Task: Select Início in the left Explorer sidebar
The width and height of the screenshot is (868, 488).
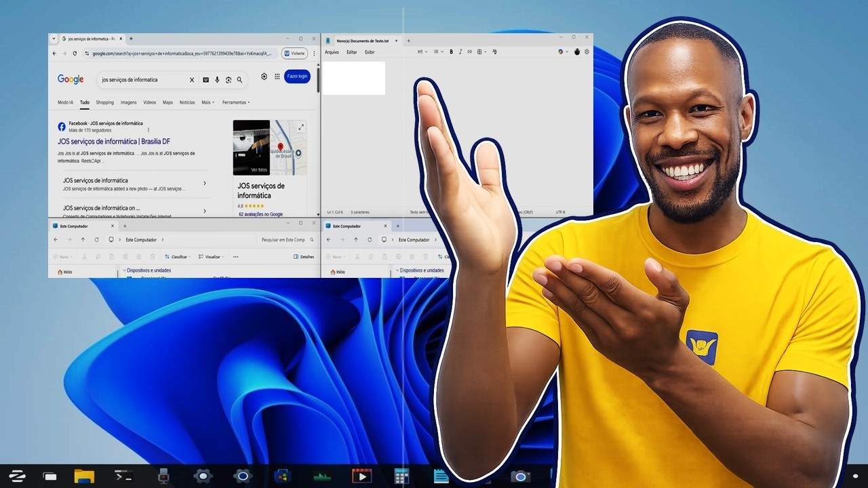Action: (x=65, y=272)
